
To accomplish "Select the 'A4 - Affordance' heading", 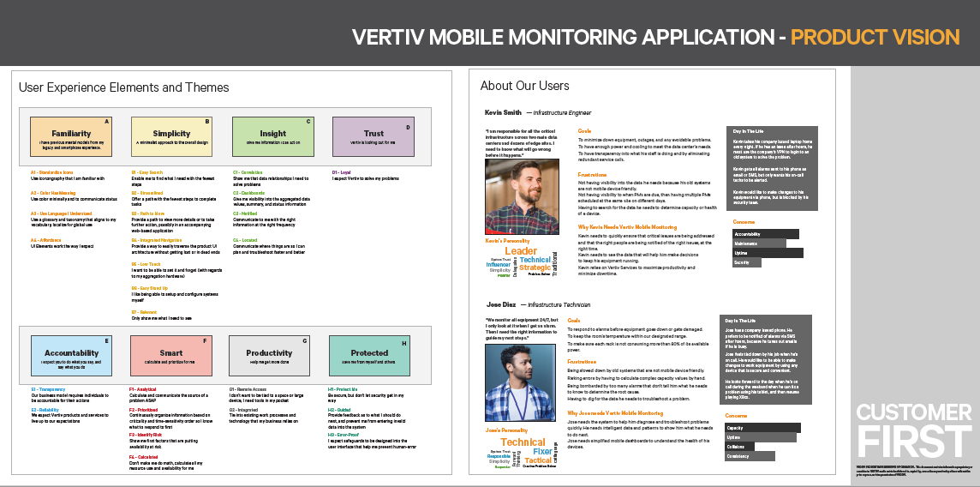I will click(x=47, y=240).
